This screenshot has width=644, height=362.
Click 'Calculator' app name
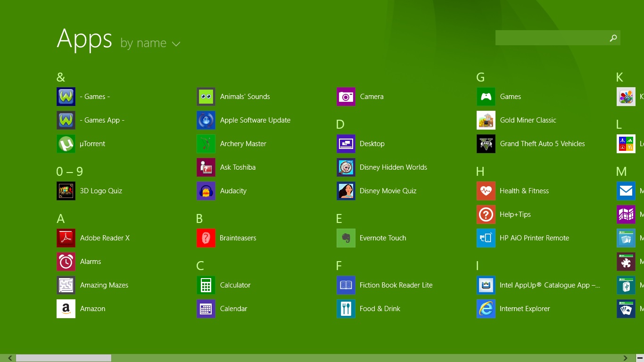tap(235, 285)
